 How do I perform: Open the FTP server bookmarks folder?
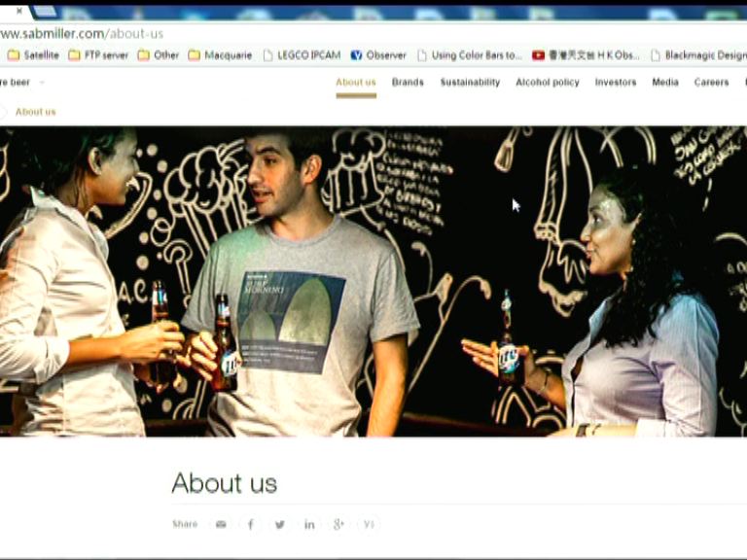98,55
